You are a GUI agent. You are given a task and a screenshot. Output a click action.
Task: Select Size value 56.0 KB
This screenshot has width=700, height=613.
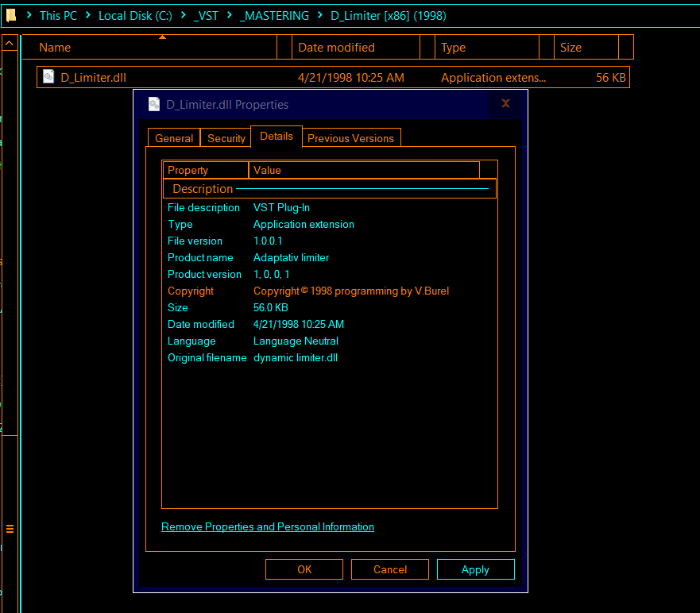coord(270,307)
